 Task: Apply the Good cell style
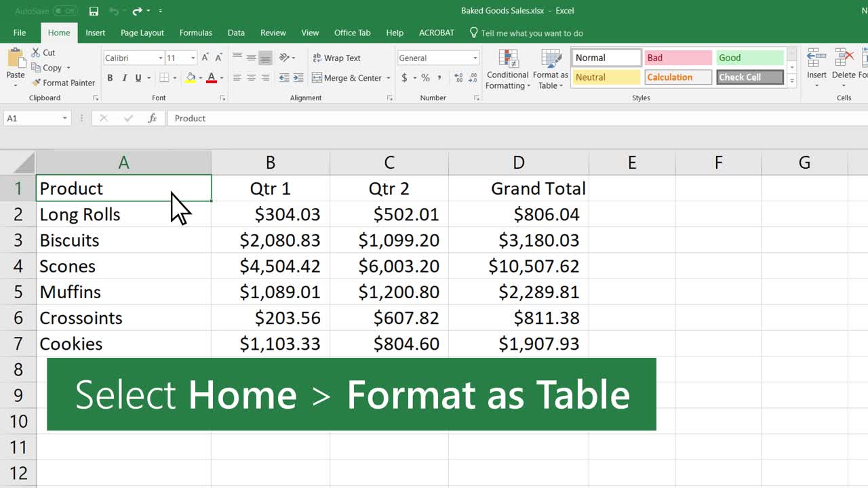click(750, 58)
